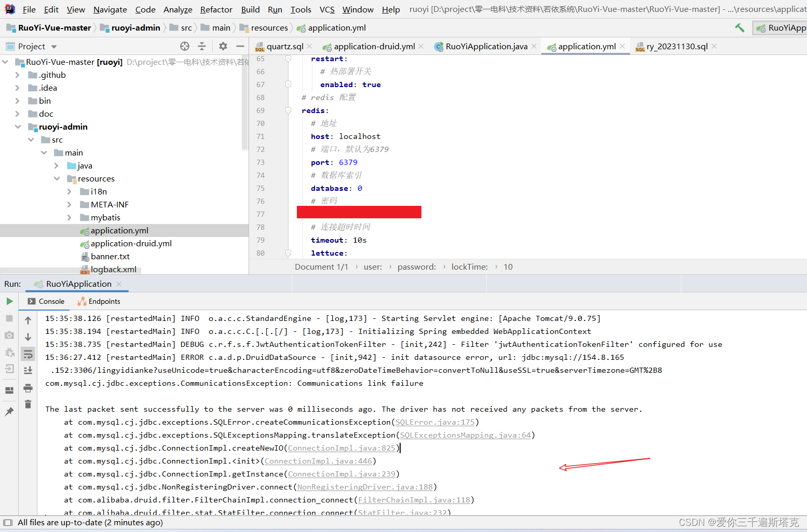Select the Endpoints tab
The height and width of the screenshot is (532, 807).
click(x=99, y=301)
